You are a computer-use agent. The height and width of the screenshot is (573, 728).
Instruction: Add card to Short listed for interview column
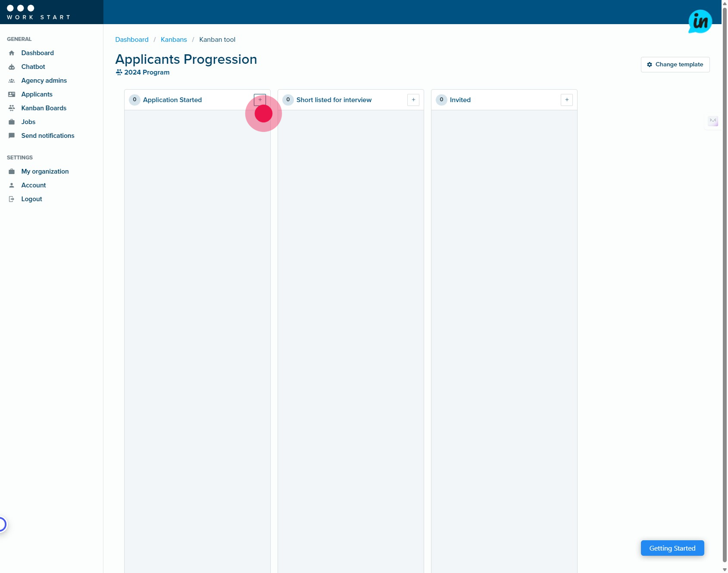(413, 100)
